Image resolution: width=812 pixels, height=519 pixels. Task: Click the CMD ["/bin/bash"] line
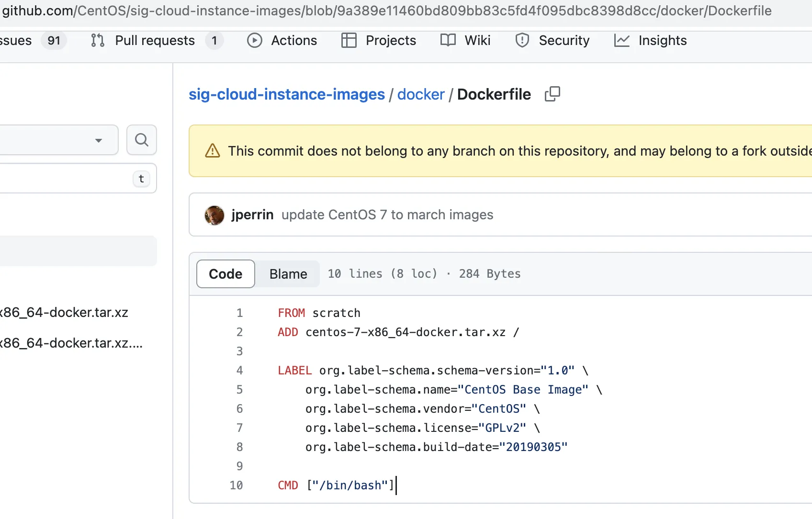(x=336, y=485)
